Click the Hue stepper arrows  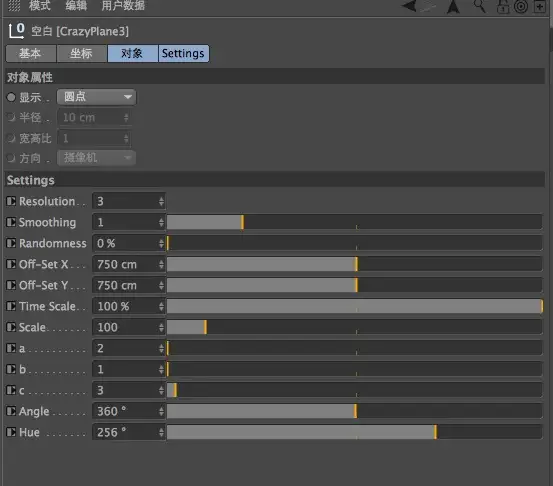(x=161, y=432)
